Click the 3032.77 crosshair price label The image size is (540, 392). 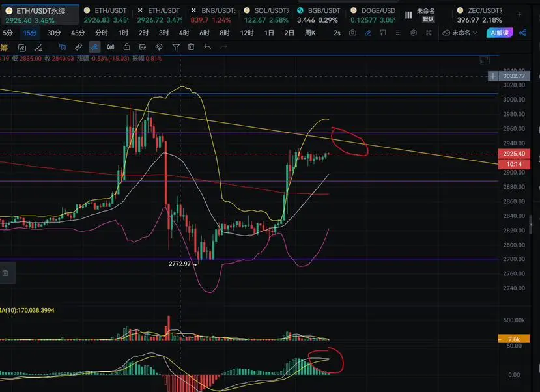pyautogui.click(x=514, y=76)
